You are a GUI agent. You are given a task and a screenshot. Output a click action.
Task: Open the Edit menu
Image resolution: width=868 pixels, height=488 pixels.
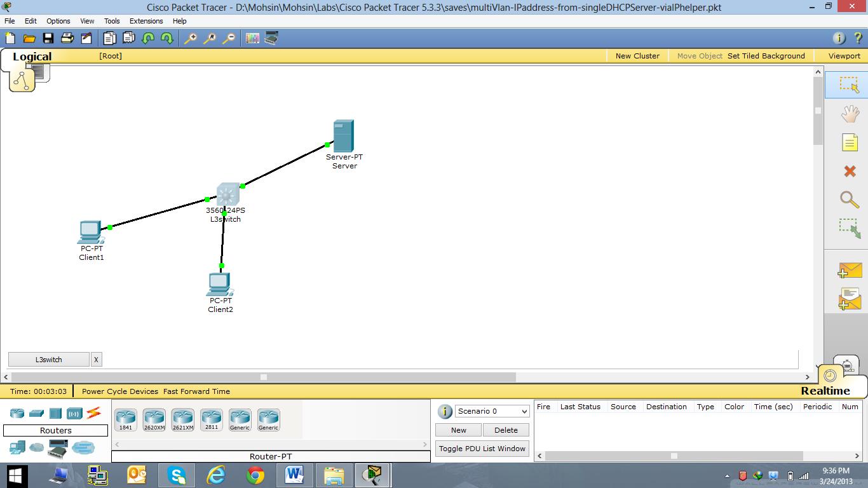tap(31, 21)
